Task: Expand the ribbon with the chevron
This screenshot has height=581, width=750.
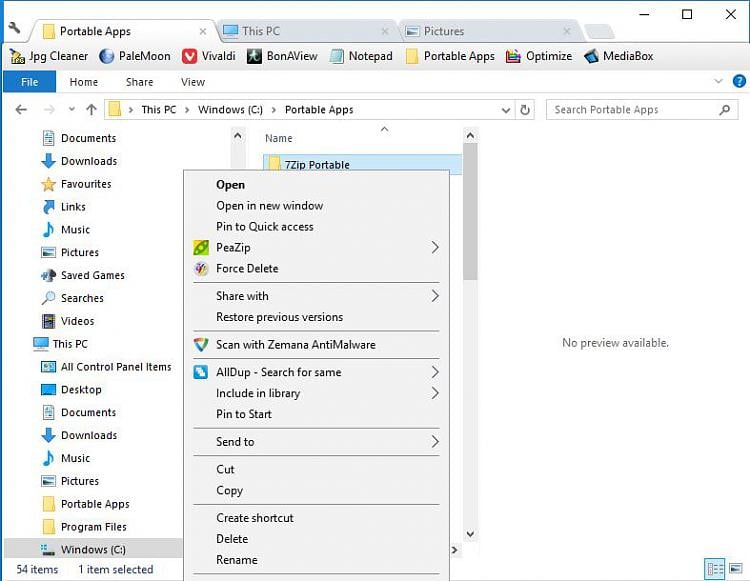Action: coord(718,81)
